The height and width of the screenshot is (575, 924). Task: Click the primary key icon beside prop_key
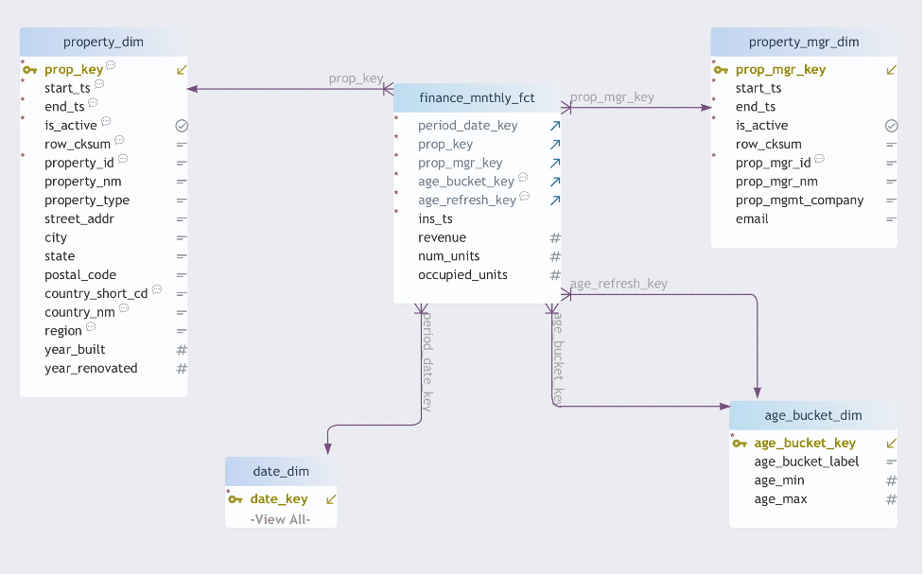(29, 69)
